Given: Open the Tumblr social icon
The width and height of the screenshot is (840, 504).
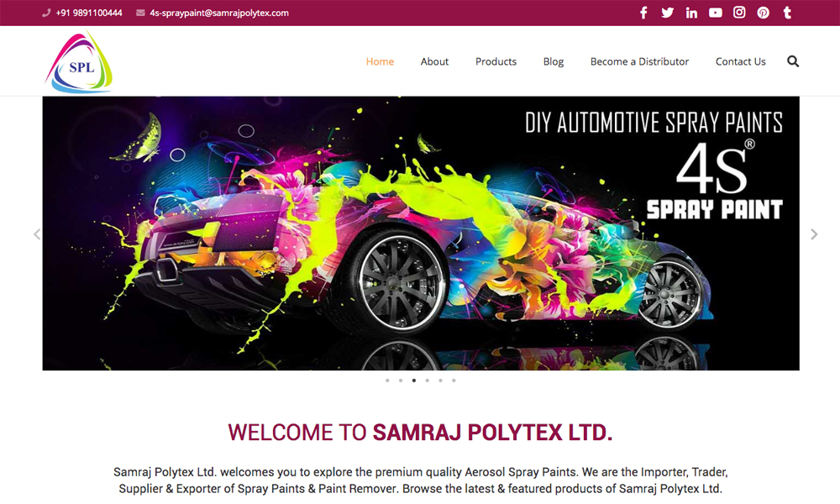Looking at the screenshot, I should click(787, 13).
